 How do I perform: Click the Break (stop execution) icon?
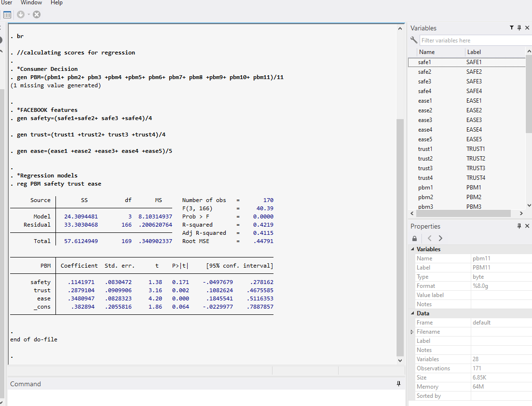click(37, 14)
